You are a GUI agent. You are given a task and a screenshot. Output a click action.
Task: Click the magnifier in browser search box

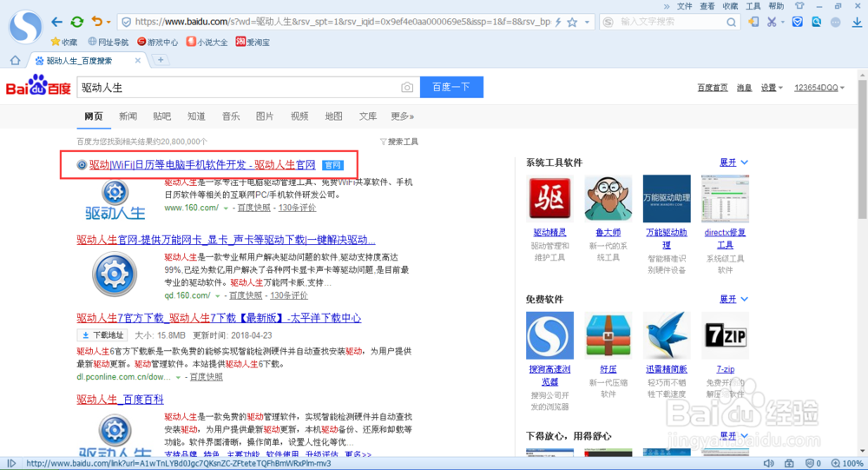pyautogui.click(x=731, y=23)
